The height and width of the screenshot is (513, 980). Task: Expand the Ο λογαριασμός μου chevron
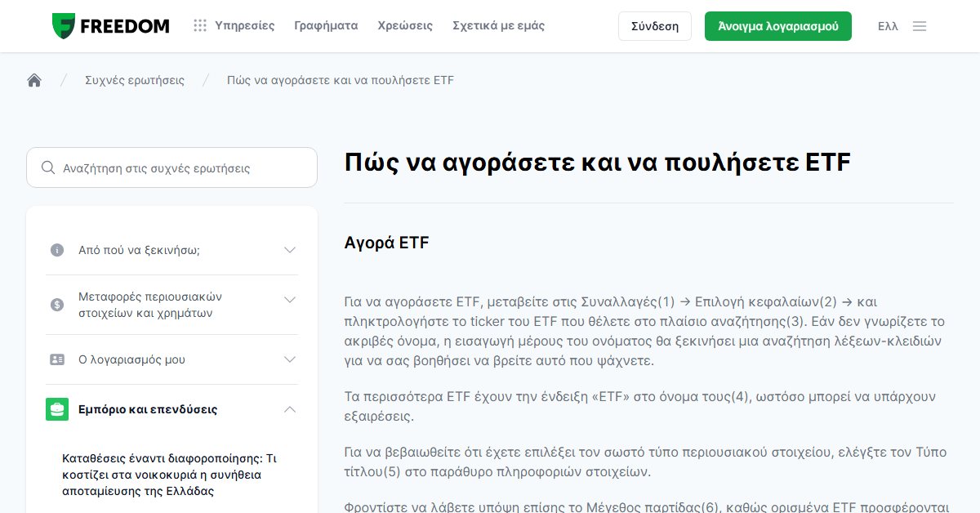290,359
